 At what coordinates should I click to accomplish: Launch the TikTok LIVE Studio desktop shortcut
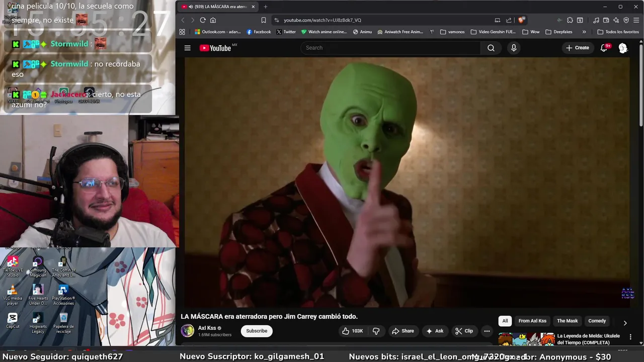pos(13,266)
